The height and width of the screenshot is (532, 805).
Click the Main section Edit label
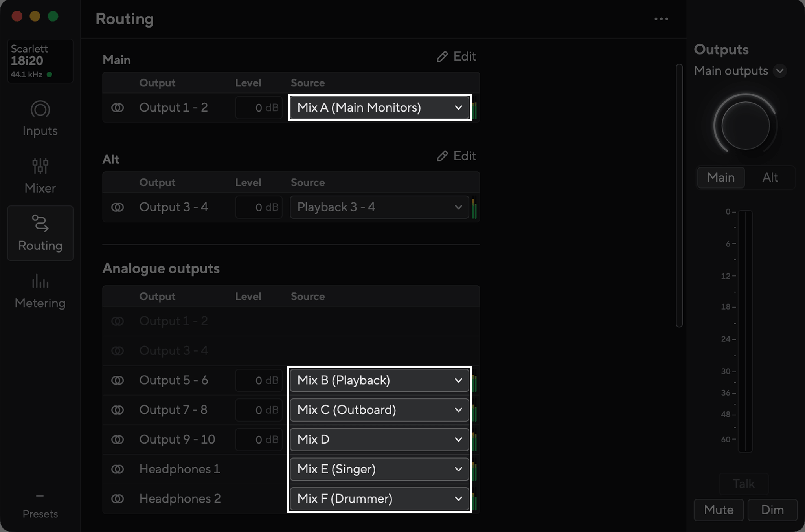click(x=465, y=57)
